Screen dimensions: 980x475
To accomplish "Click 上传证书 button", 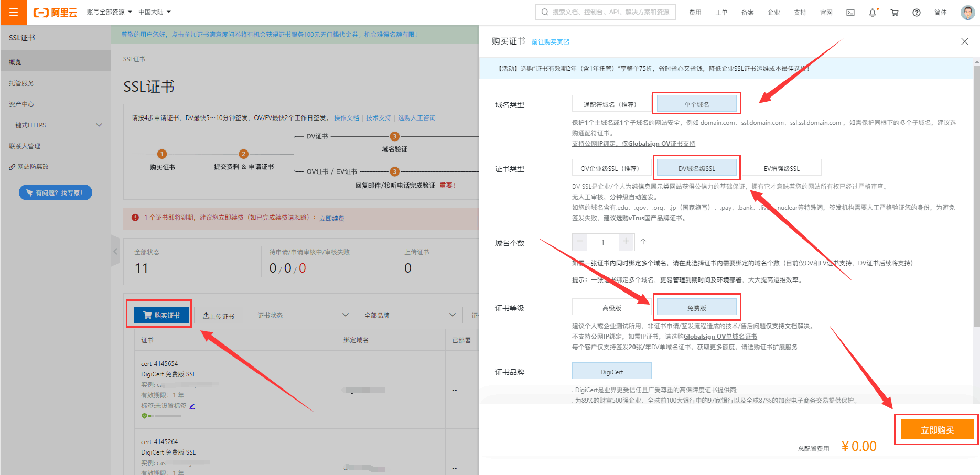I will (x=219, y=316).
